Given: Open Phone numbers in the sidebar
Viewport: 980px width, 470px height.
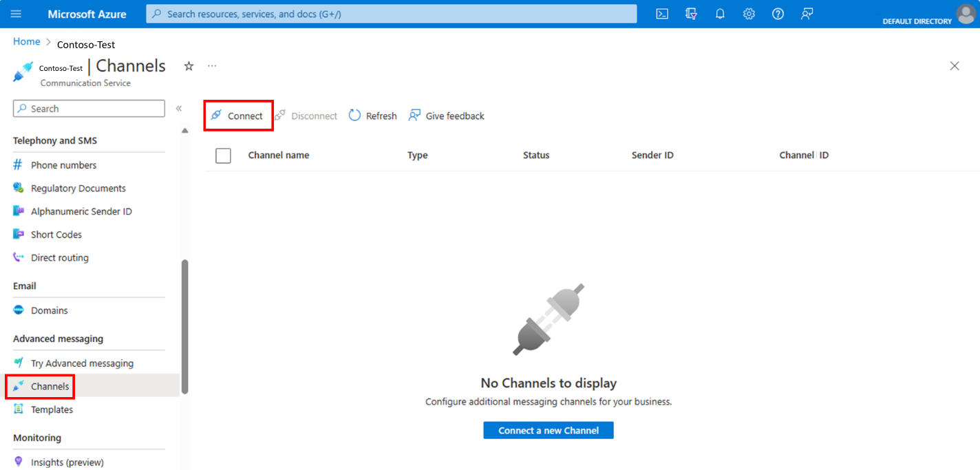Looking at the screenshot, I should 63,165.
